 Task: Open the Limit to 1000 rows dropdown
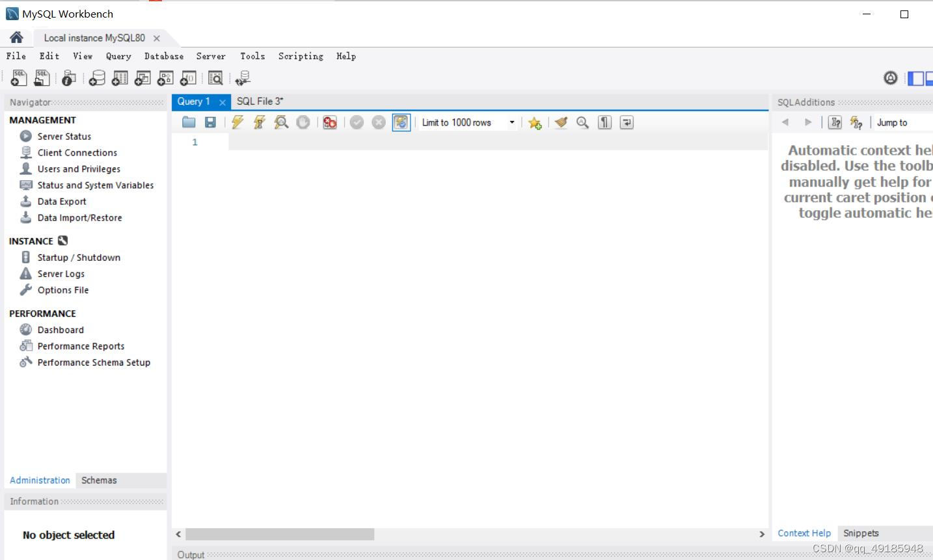pyautogui.click(x=512, y=122)
